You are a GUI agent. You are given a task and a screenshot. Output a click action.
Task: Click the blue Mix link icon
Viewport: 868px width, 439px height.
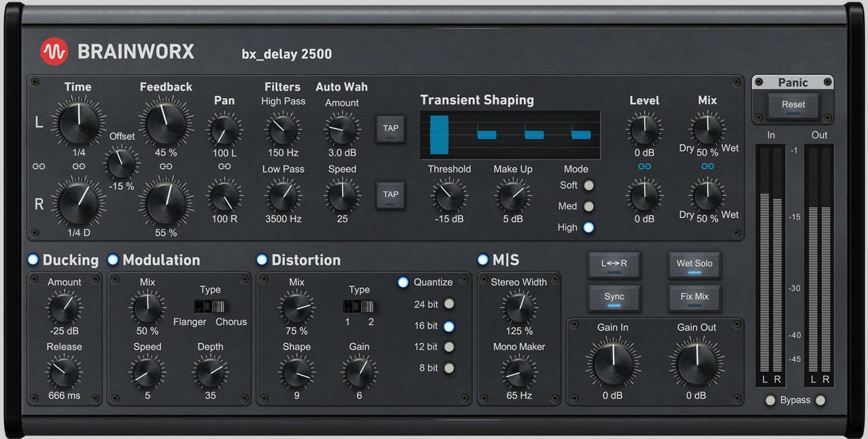click(x=707, y=166)
